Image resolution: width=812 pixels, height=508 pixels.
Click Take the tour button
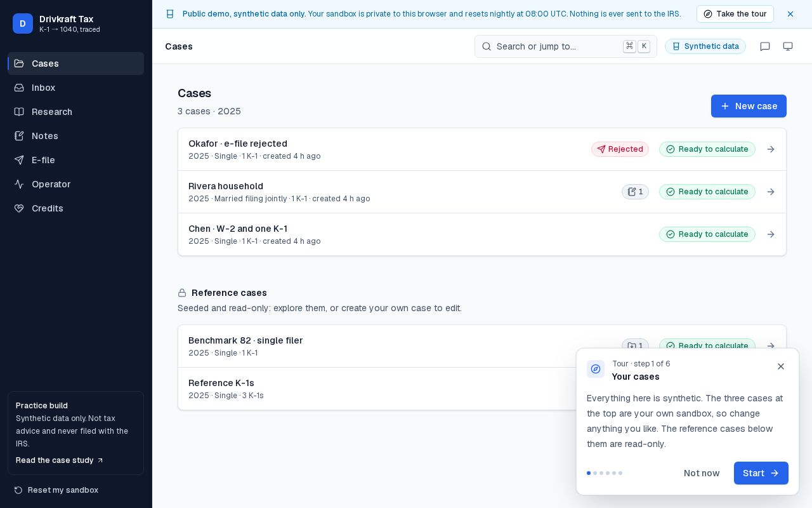[x=735, y=14]
